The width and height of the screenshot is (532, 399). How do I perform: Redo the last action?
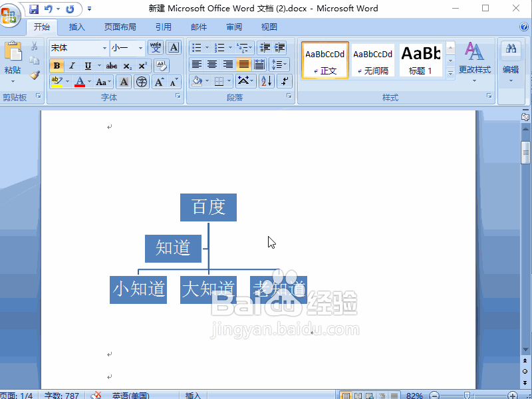[70, 9]
